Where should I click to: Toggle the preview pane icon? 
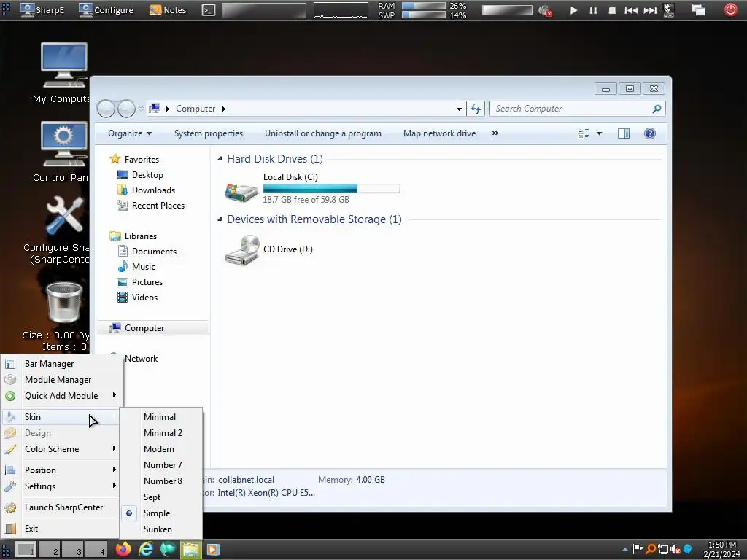624,133
